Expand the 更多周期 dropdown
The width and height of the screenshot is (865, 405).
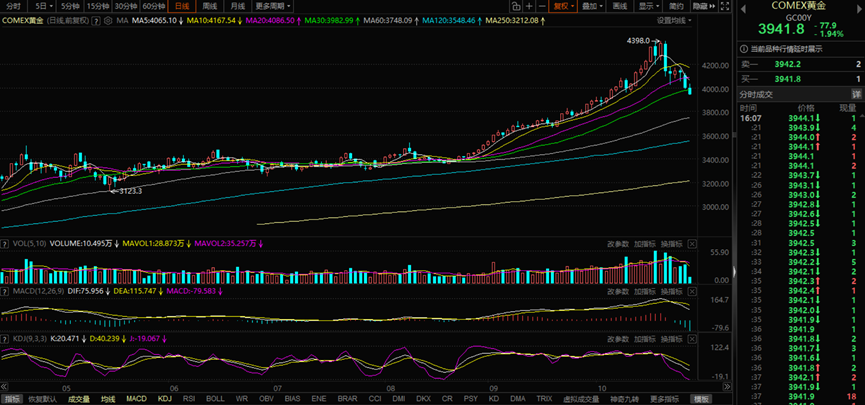[x=273, y=6]
